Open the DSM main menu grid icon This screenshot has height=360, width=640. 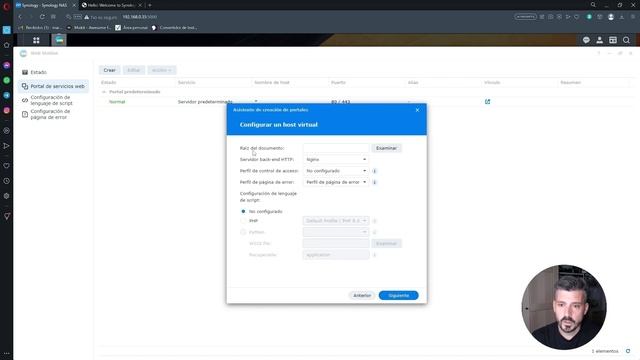[x=36, y=40]
